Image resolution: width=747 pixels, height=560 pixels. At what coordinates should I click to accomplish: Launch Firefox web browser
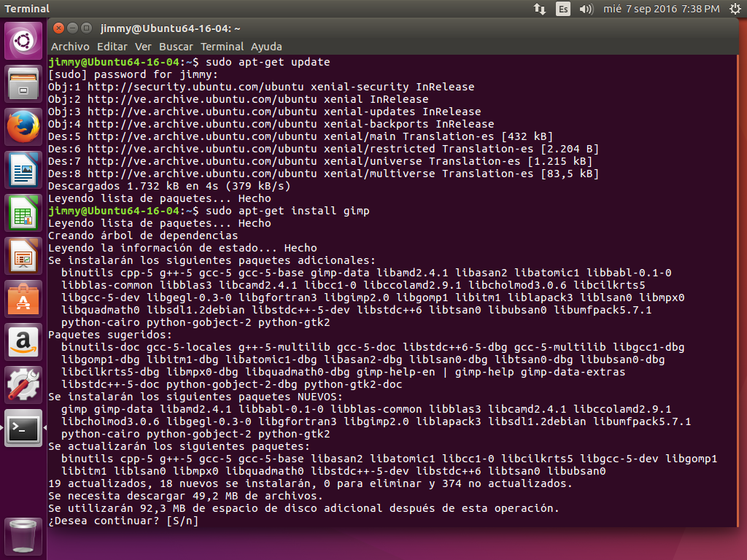click(x=23, y=127)
